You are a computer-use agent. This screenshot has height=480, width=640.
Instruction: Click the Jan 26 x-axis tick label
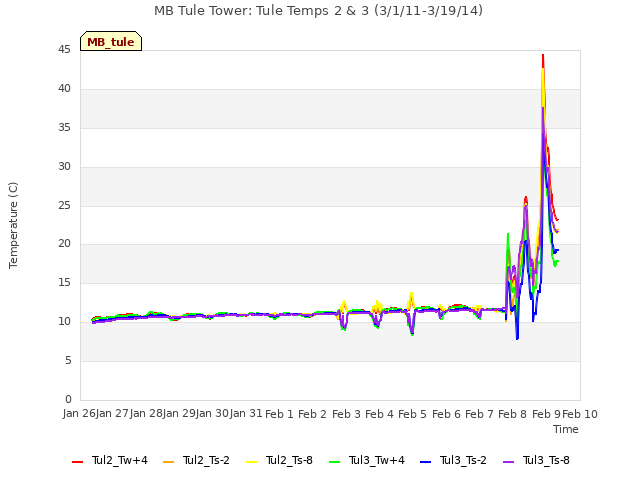click(80, 414)
